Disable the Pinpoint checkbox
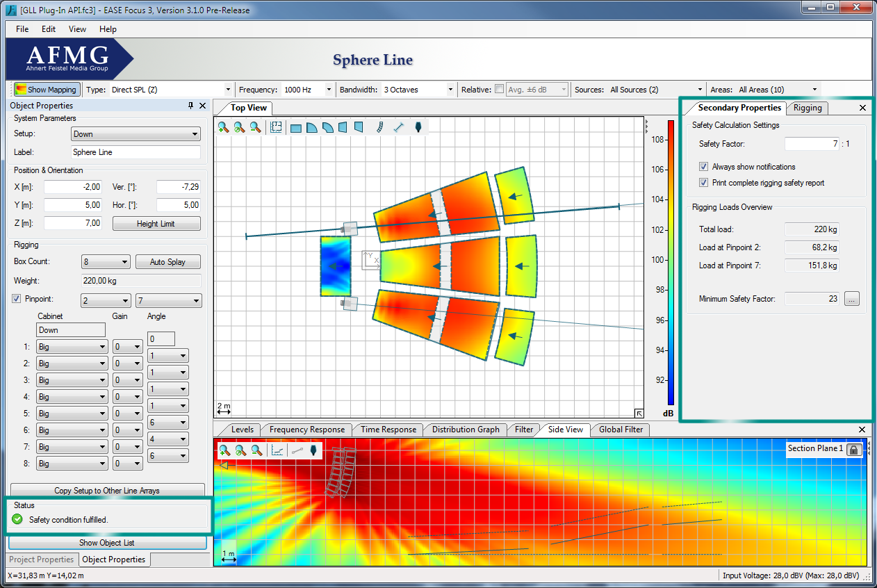 17,300
